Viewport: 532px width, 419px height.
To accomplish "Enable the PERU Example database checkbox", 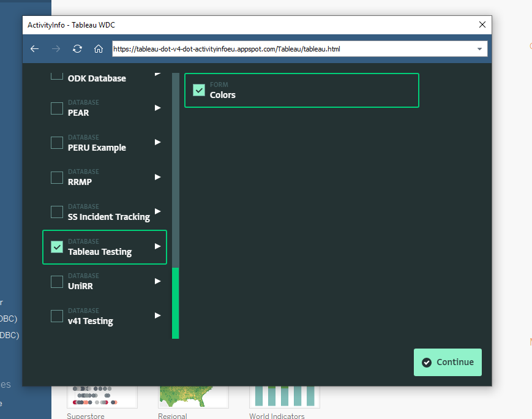I will 57,143.
